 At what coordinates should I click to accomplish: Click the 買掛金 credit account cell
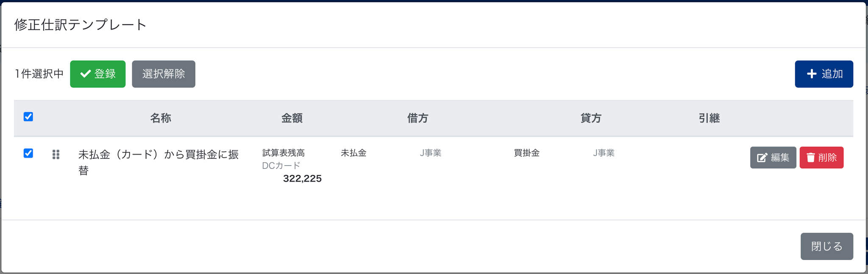point(527,153)
